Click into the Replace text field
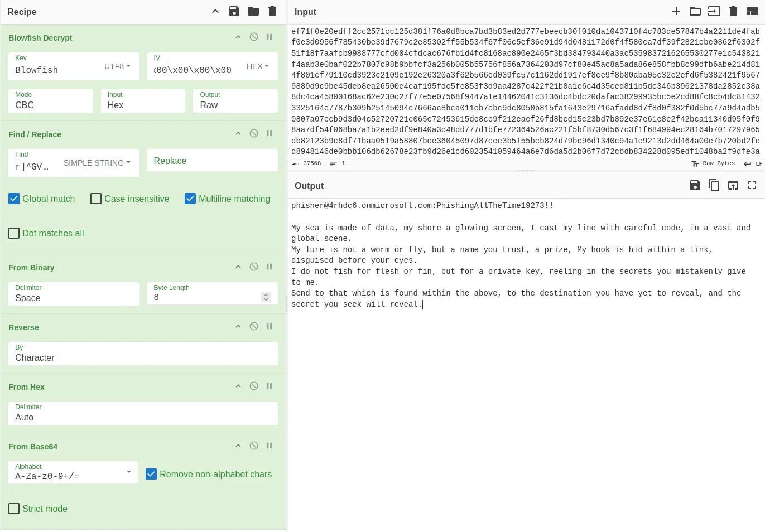Image resolution: width=765 pixels, height=532 pixels. tap(212, 161)
